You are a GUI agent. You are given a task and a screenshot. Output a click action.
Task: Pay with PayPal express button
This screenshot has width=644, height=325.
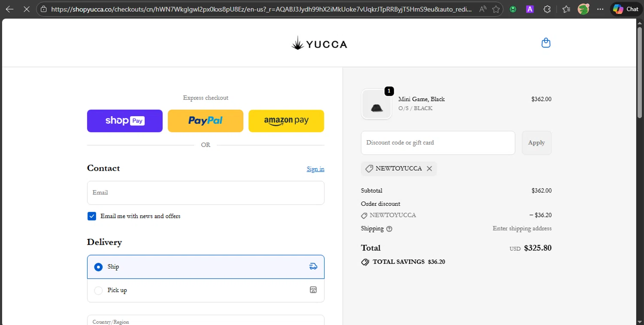[x=206, y=121]
